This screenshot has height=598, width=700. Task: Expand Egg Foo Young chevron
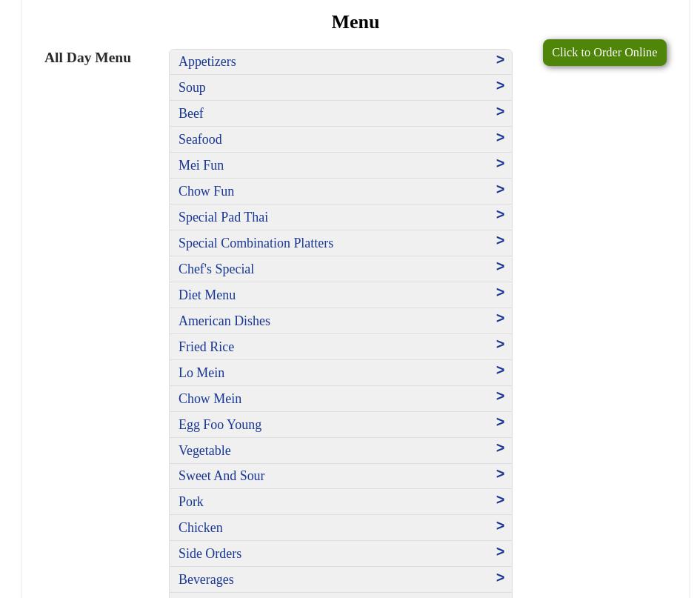(500, 422)
